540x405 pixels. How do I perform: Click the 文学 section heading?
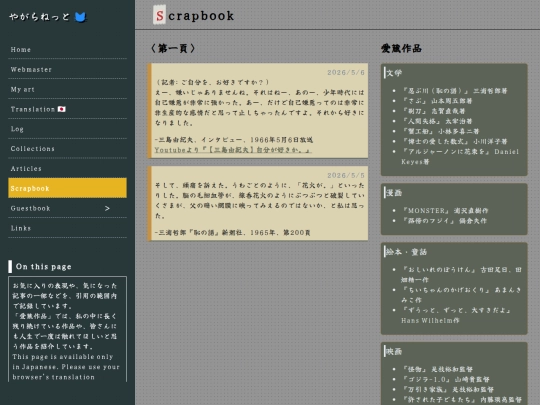pos(394,73)
